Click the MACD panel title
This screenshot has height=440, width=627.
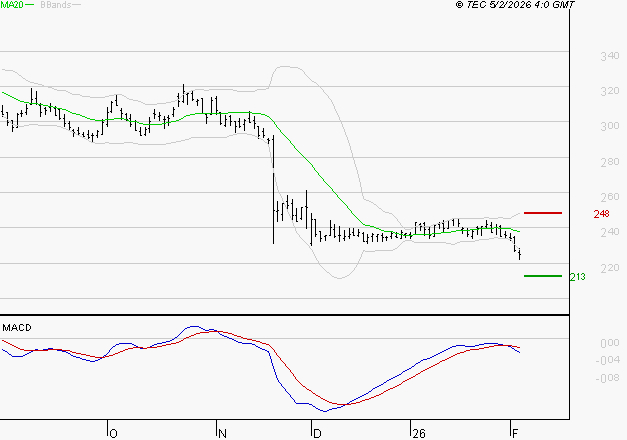coord(17,328)
